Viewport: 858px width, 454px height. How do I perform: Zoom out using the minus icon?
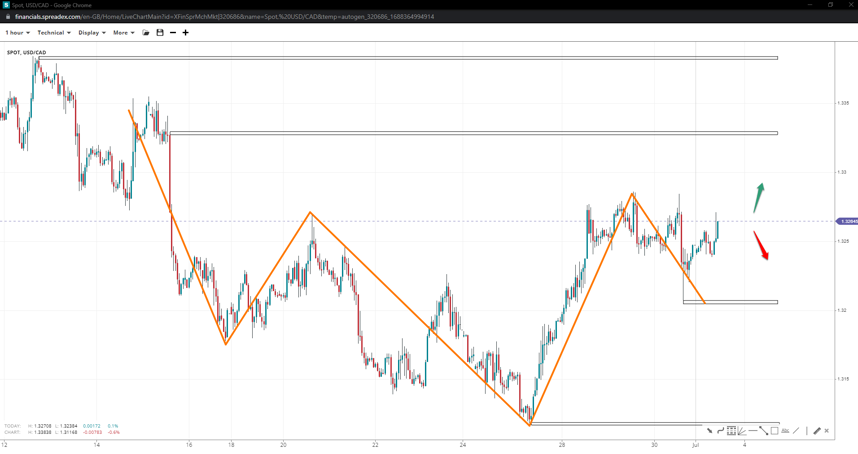tap(173, 33)
